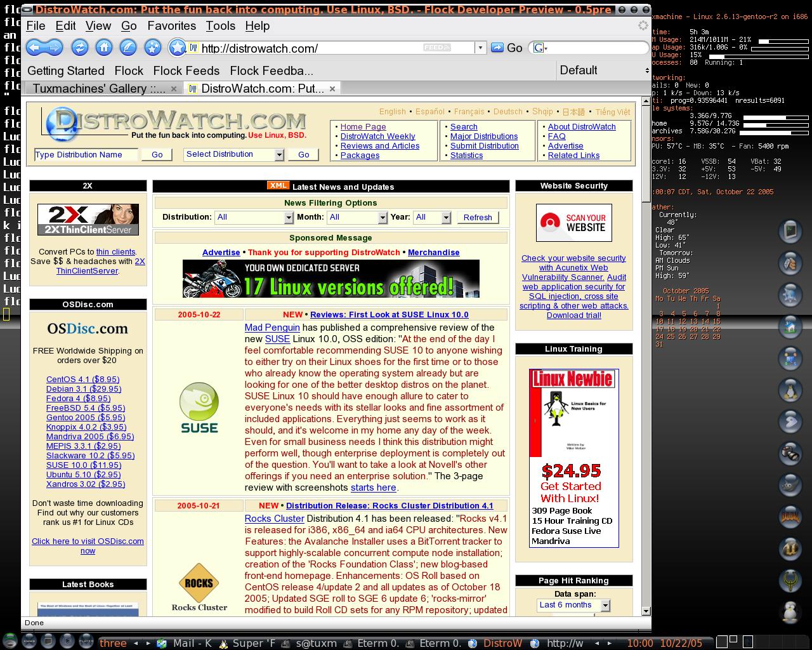Open the Major Distributions link
This screenshot has width=812, height=650.
(484, 136)
